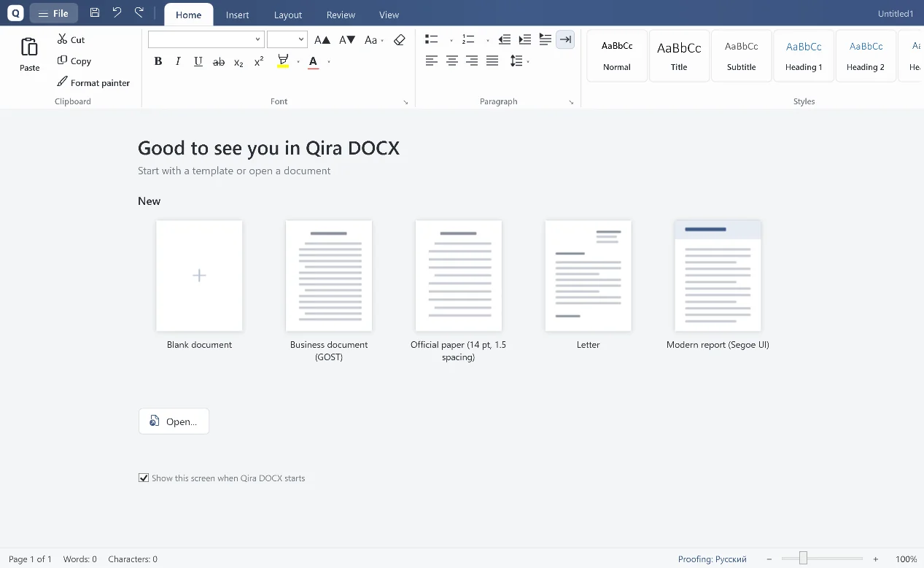Screen dimensions: 924x568
Task: Choose the Official paper template
Action: point(458,276)
